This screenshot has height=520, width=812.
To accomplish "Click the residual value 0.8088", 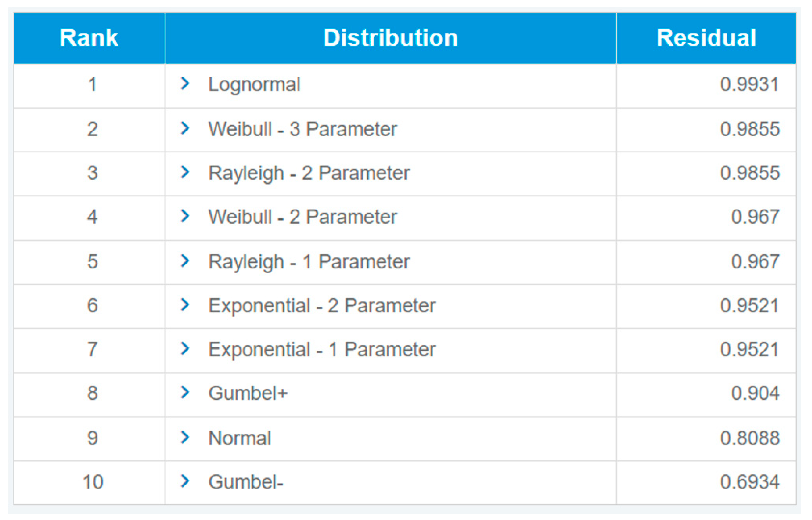I will [750, 438].
